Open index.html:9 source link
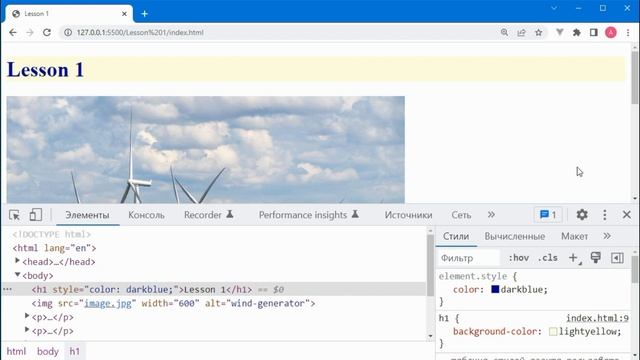 (597, 318)
